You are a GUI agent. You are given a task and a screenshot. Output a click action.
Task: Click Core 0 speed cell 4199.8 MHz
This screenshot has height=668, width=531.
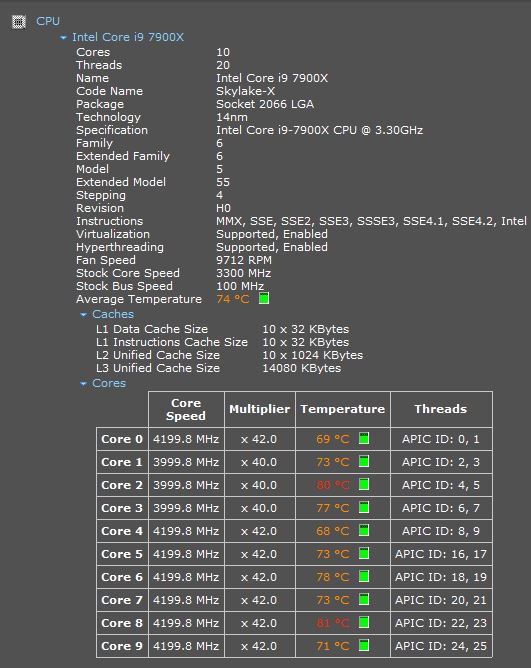coord(186,439)
